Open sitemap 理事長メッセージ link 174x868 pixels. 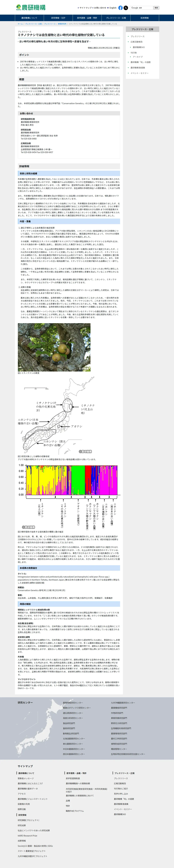pos(26,778)
